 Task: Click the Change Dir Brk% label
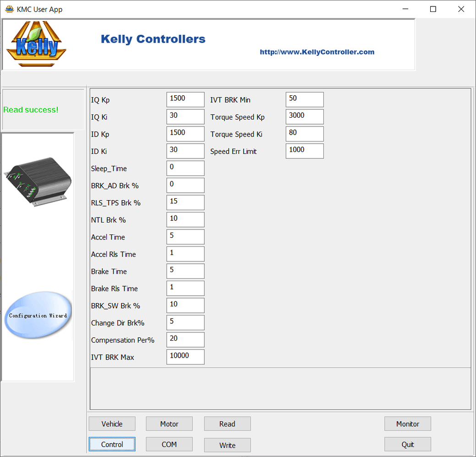click(x=118, y=323)
